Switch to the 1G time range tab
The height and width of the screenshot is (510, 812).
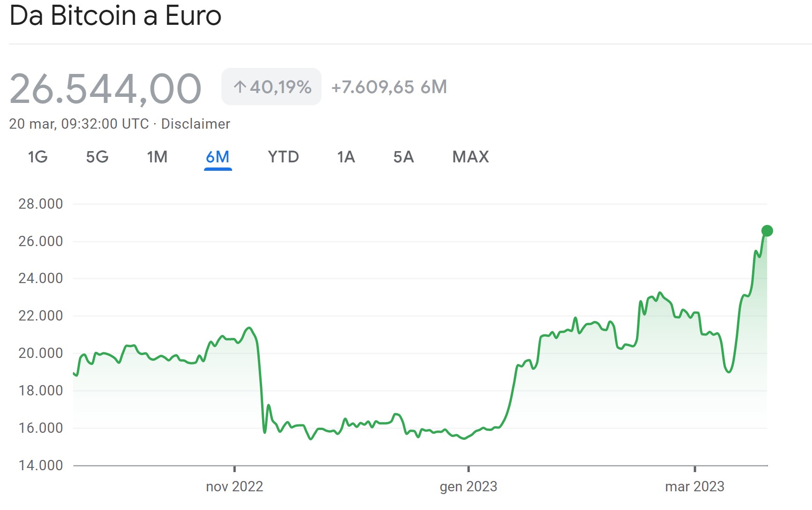point(37,157)
